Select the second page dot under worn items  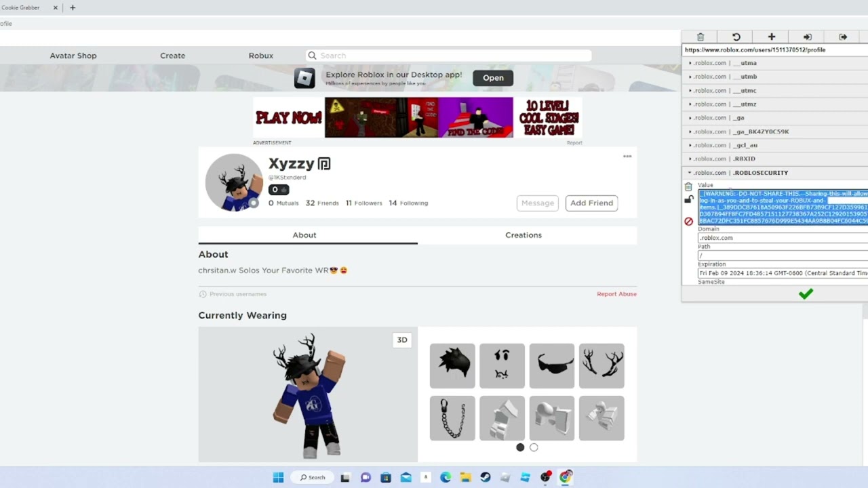(x=534, y=447)
